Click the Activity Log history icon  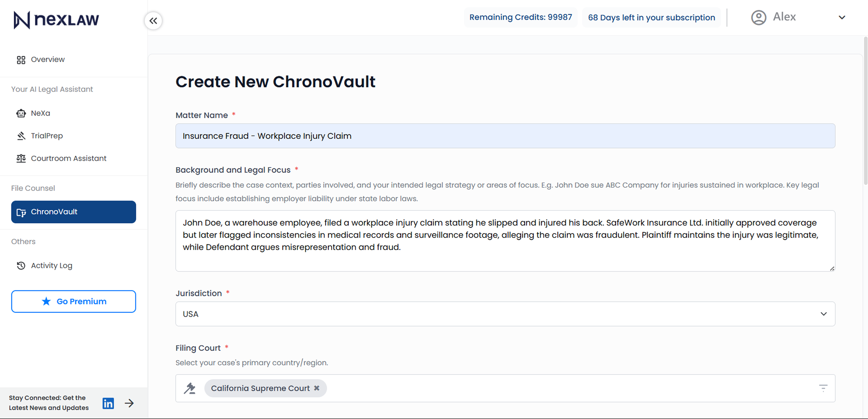(21, 265)
